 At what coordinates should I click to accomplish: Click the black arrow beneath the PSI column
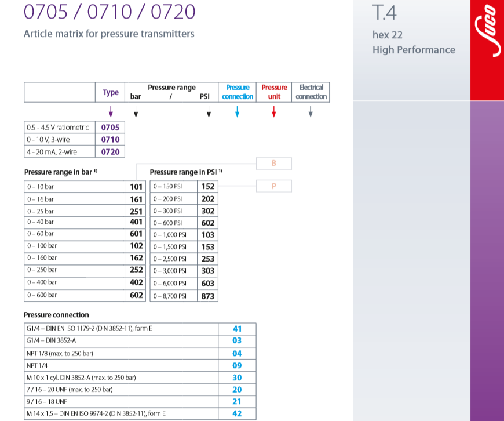point(209,112)
